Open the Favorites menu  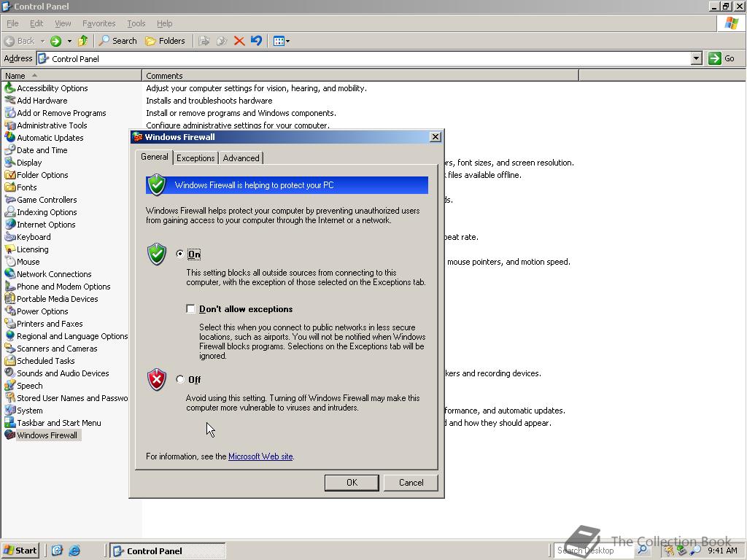[98, 23]
